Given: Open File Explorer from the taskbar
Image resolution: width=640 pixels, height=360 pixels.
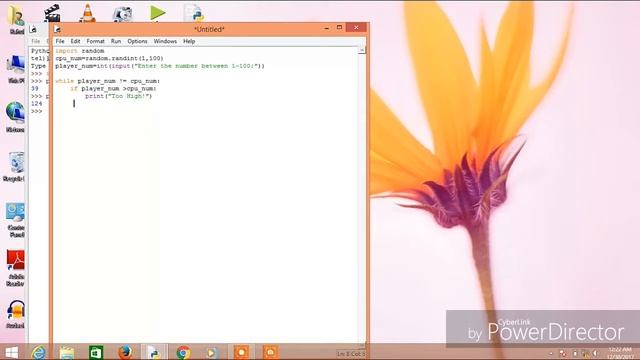Looking at the screenshot, I should click(x=67, y=352).
